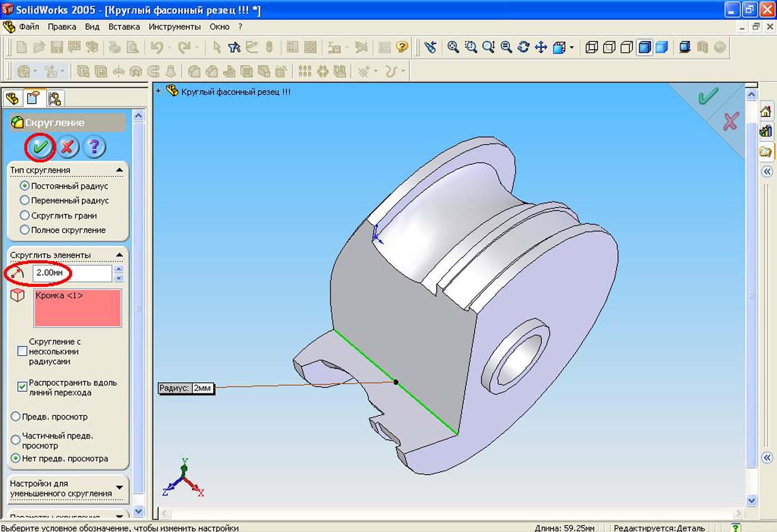Enable Скругление с несколькими радиусами checkbox
The height and width of the screenshot is (532, 777).
coord(22,351)
